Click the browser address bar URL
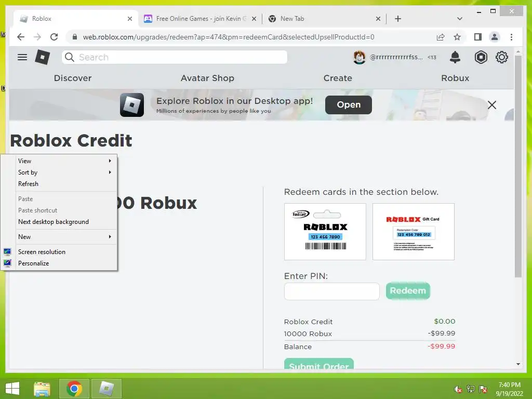This screenshot has width=532, height=399. (x=229, y=37)
